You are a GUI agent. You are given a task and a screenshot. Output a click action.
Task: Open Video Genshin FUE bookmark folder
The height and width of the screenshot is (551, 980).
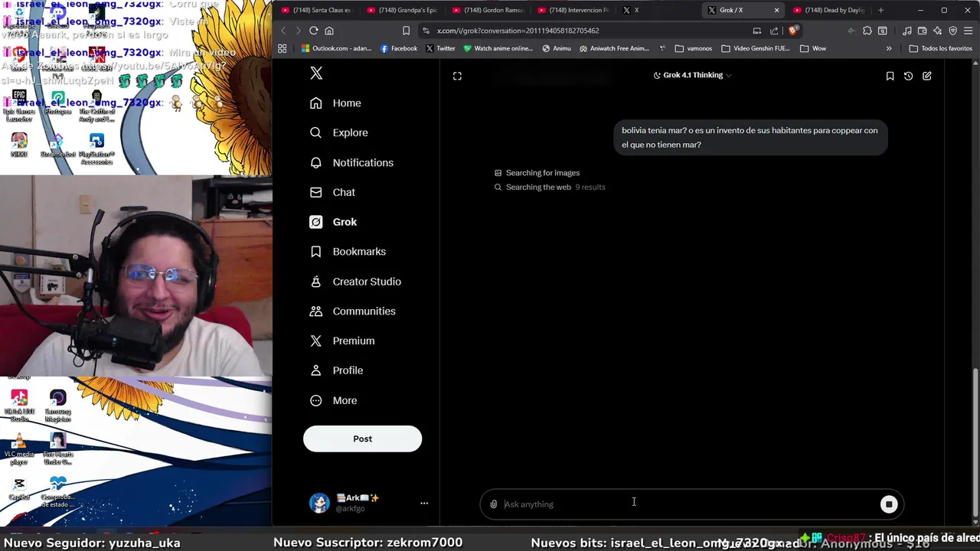click(756, 48)
